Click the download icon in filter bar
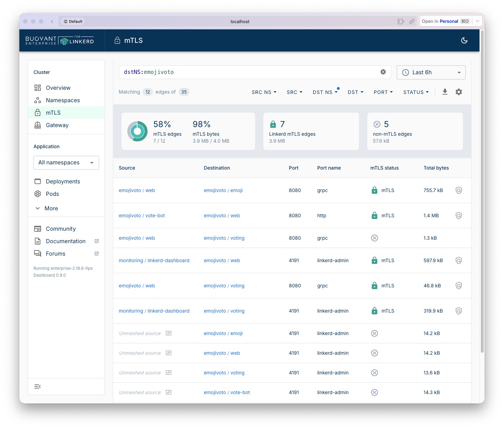504x429 pixels. (445, 92)
